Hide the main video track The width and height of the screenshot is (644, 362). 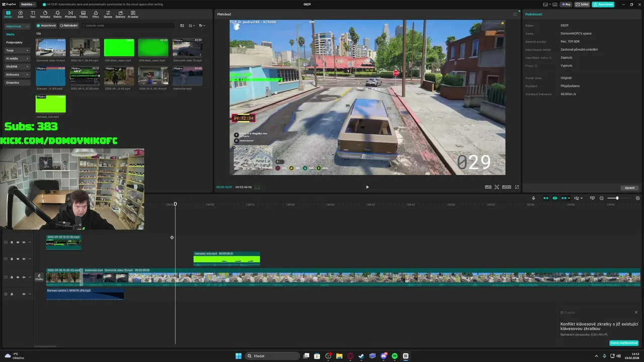point(18,277)
